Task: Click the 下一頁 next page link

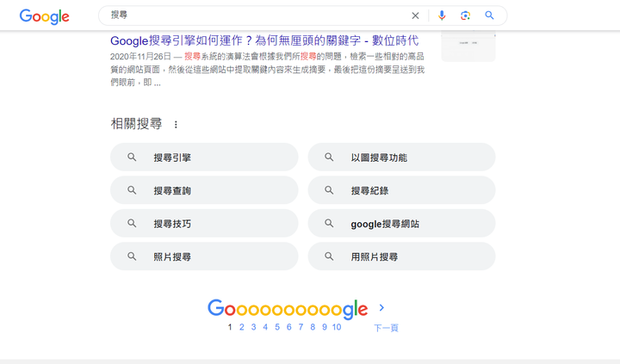Action: [386, 328]
